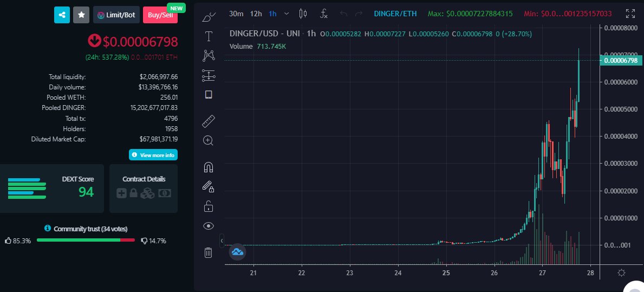The height and width of the screenshot is (292, 644).
Task: Click the 24h: 537.28% change text
Action: click(107, 57)
